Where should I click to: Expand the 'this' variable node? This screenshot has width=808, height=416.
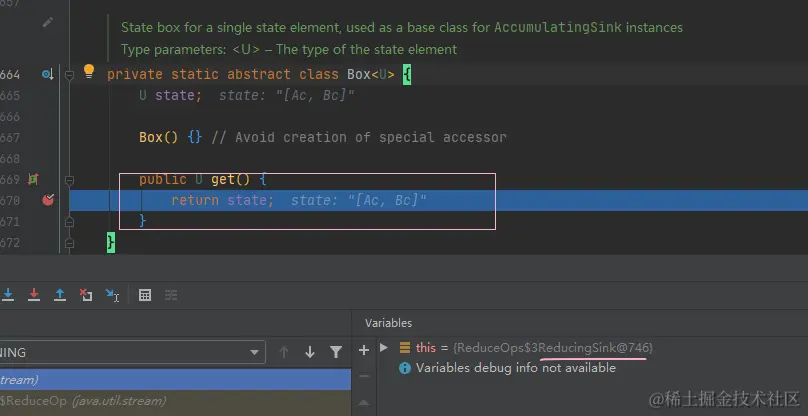point(383,347)
